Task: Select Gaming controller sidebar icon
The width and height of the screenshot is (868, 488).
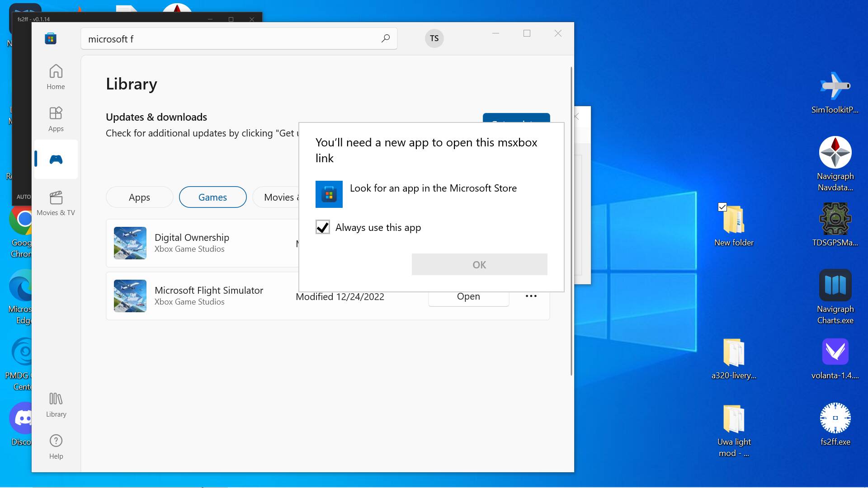Action: [56, 160]
